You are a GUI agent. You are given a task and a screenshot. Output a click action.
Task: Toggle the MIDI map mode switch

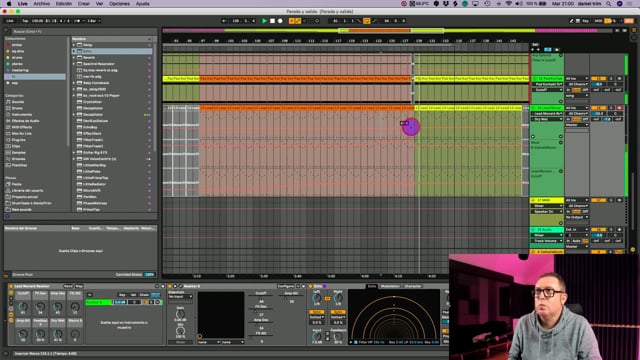tap(598, 21)
